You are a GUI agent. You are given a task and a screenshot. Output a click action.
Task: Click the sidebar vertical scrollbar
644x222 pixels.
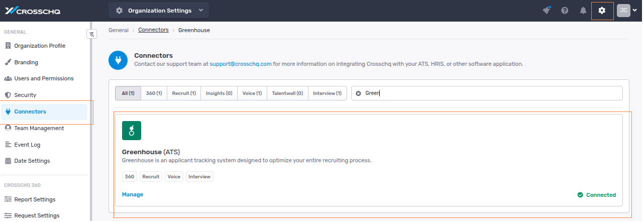(x=90, y=121)
